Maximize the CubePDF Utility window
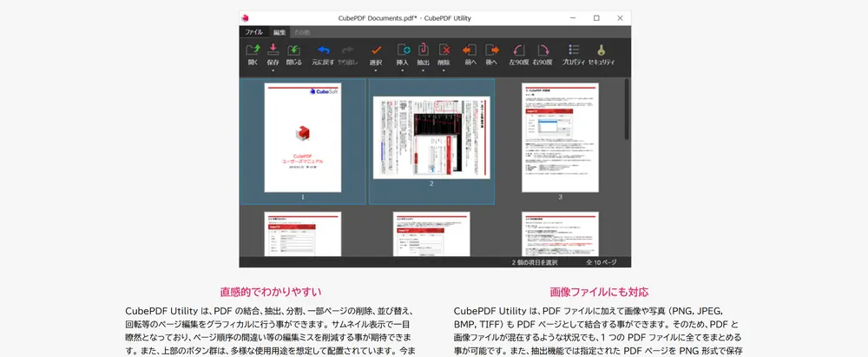This screenshot has height=357, width=868. coord(596,18)
